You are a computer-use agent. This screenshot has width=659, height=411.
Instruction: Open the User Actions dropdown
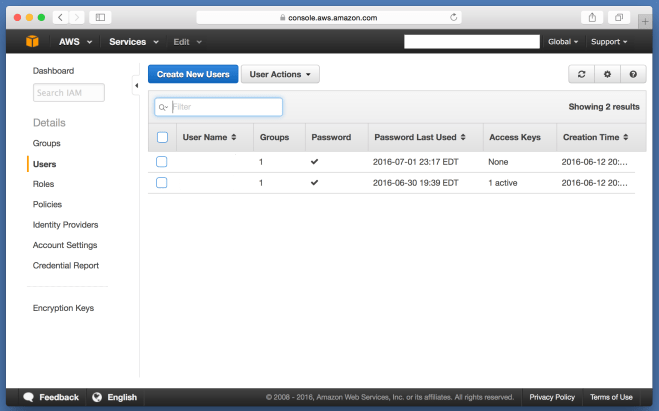[280, 75]
